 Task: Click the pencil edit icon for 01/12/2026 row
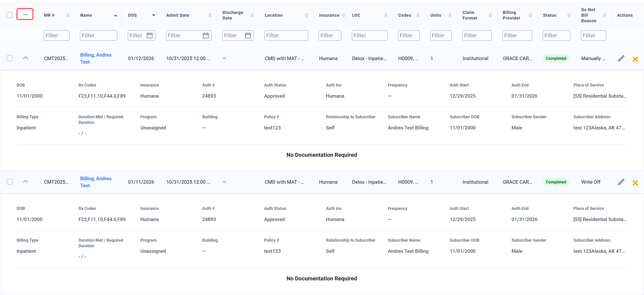tap(621, 58)
